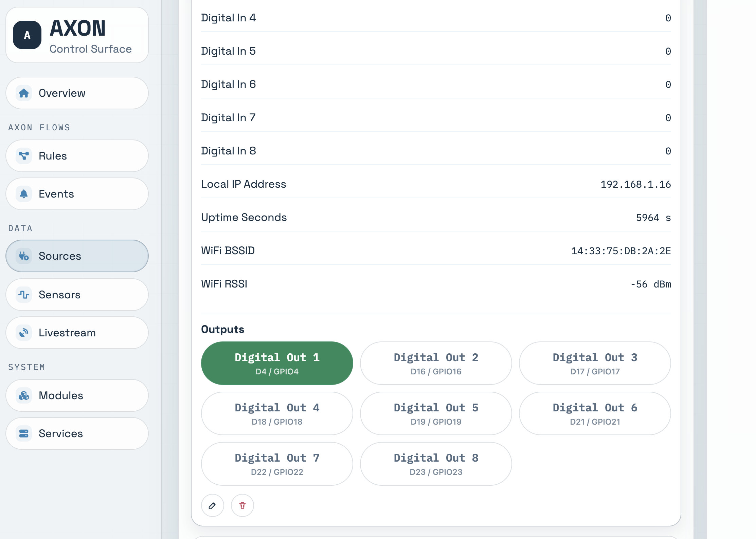Click the Uptime value 5964 s
Screen dimensions: 756x539
(653, 218)
